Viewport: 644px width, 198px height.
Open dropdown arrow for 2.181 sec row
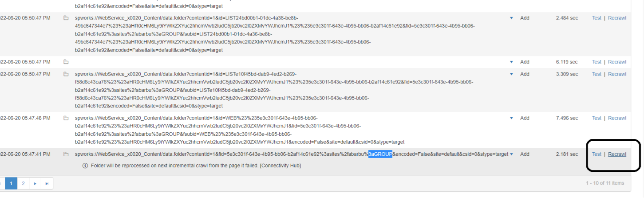(511, 154)
